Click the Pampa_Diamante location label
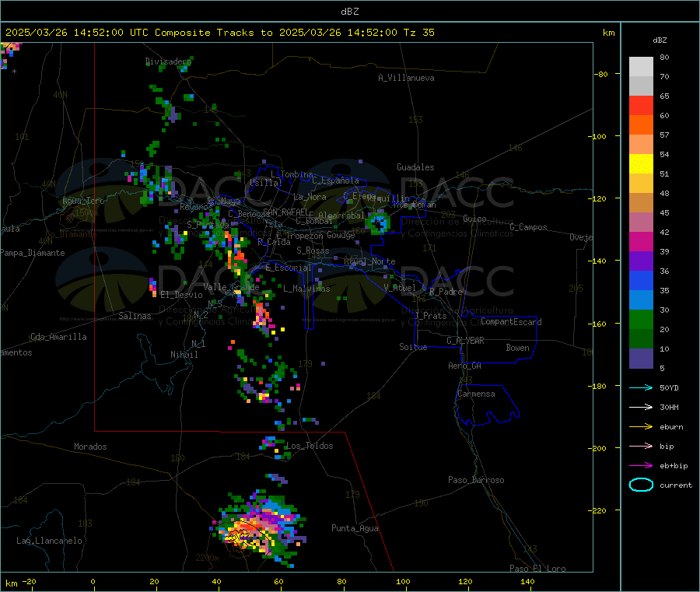700x592 pixels. click(x=33, y=253)
